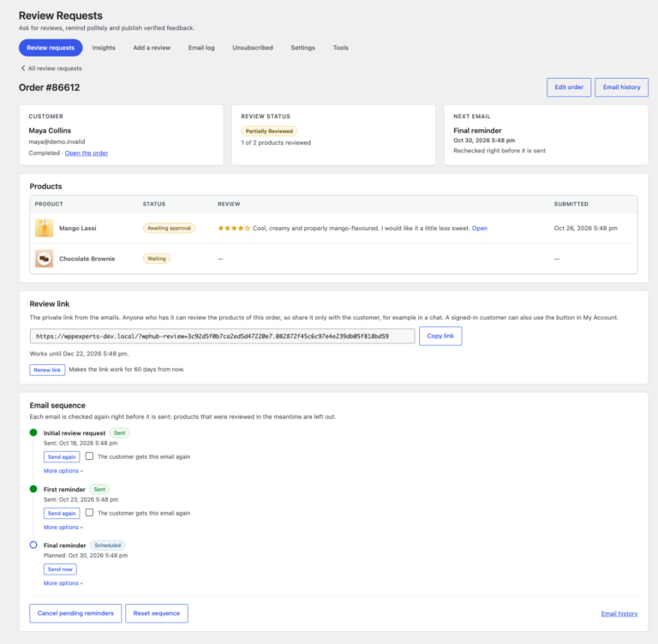658x644 pixels.
Task: Open the Review requests tab
Action: [x=51, y=48]
